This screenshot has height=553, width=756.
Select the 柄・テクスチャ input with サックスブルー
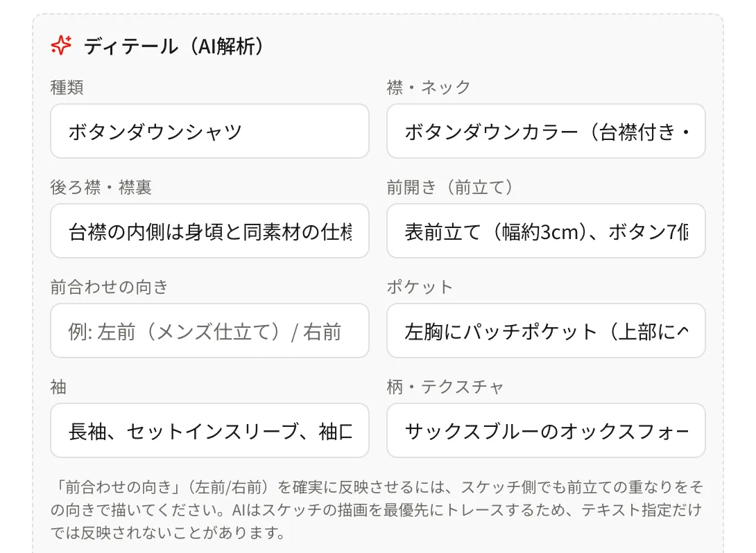[547, 430]
